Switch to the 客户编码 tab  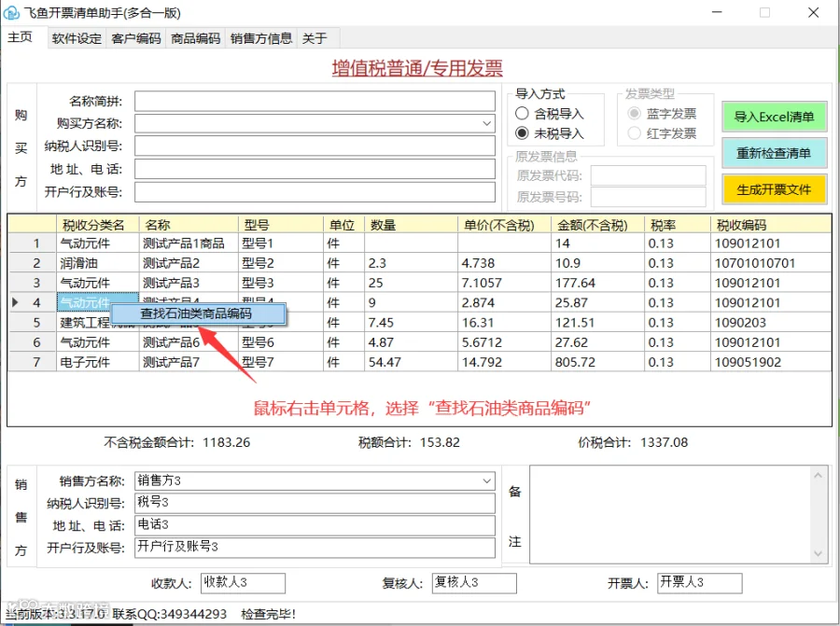(x=136, y=38)
